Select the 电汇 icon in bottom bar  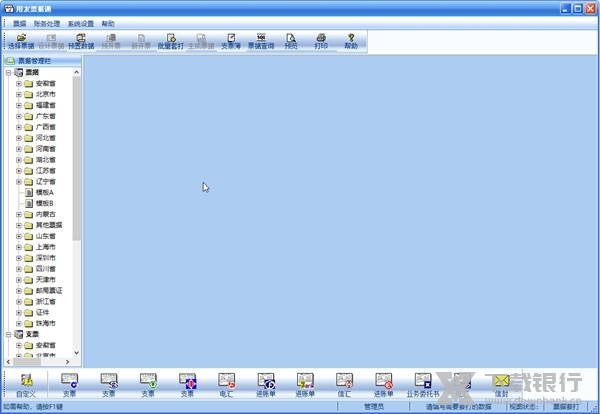pyautogui.click(x=226, y=383)
